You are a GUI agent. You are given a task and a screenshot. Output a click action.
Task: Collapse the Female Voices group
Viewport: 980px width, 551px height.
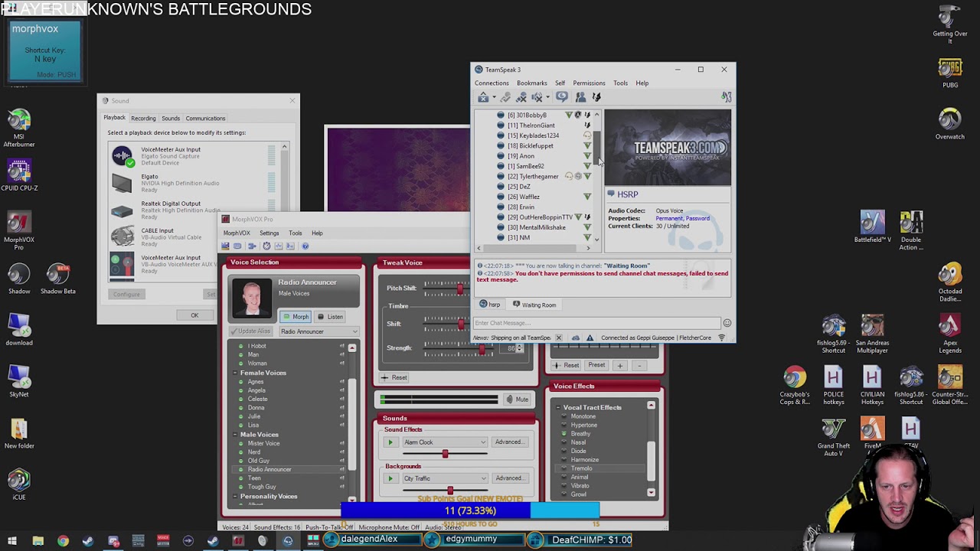point(235,373)
